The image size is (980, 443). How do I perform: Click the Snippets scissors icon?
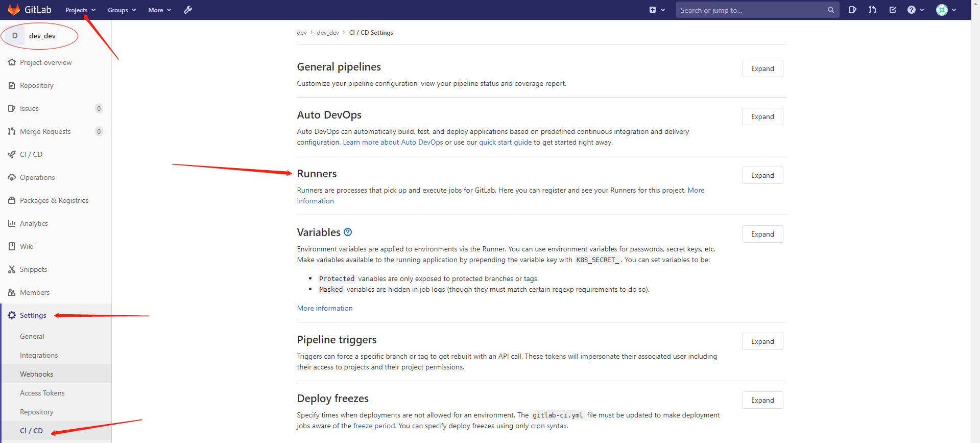(x=12, y=269)
